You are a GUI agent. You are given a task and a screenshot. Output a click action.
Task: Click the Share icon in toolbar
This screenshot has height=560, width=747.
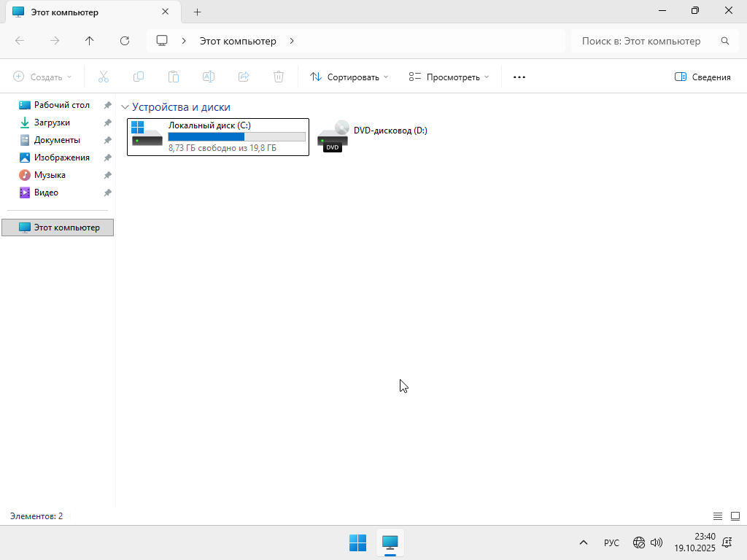tap(244, 77)
